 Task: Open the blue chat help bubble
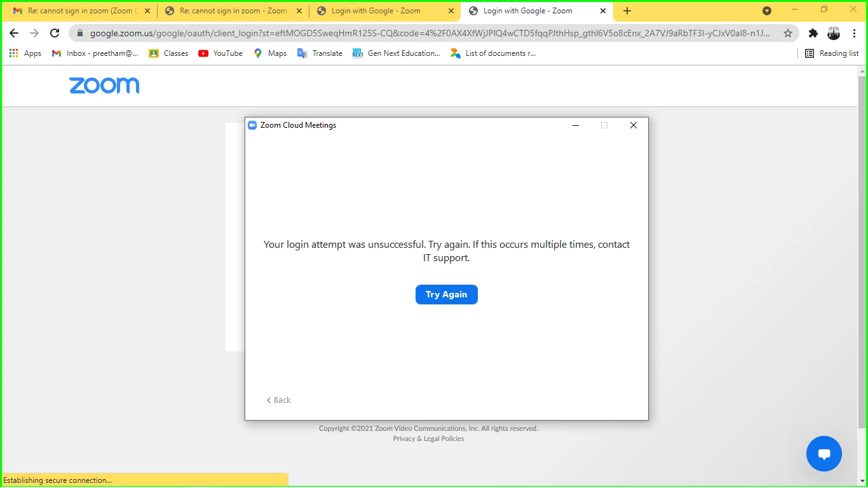pos(824,454)
